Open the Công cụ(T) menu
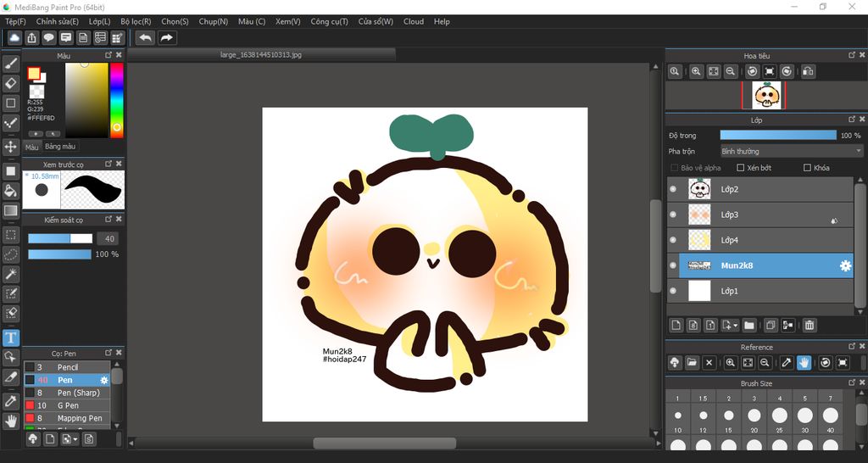Image resolution: width=868 pixels, height=463 pixels. (330, 21)
